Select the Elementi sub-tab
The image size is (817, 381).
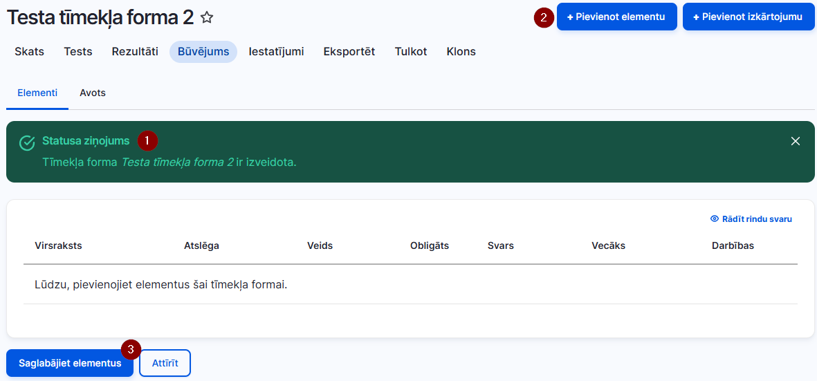pos(38,93)
